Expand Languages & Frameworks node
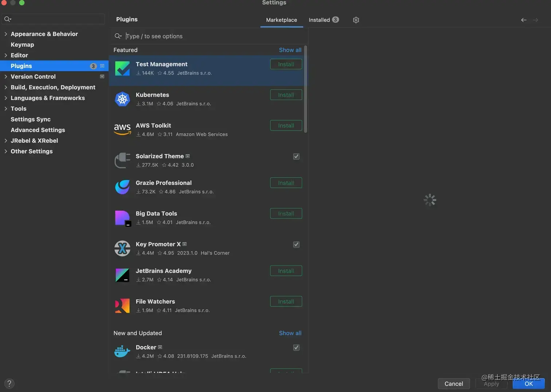551x392 pixels. 5,98
